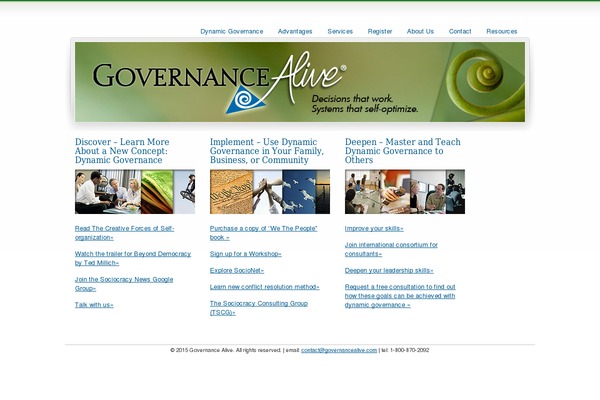The width and height of the screenshot is (600, 400).
Task: Click the 2015 Governance Alive copyright text
Action: point(226,350)
